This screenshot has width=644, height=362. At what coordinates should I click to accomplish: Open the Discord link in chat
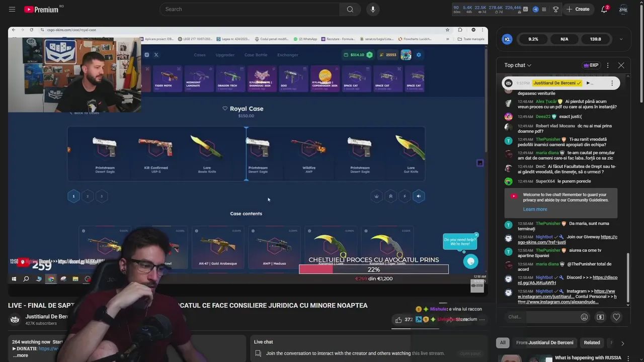[568, 280]
